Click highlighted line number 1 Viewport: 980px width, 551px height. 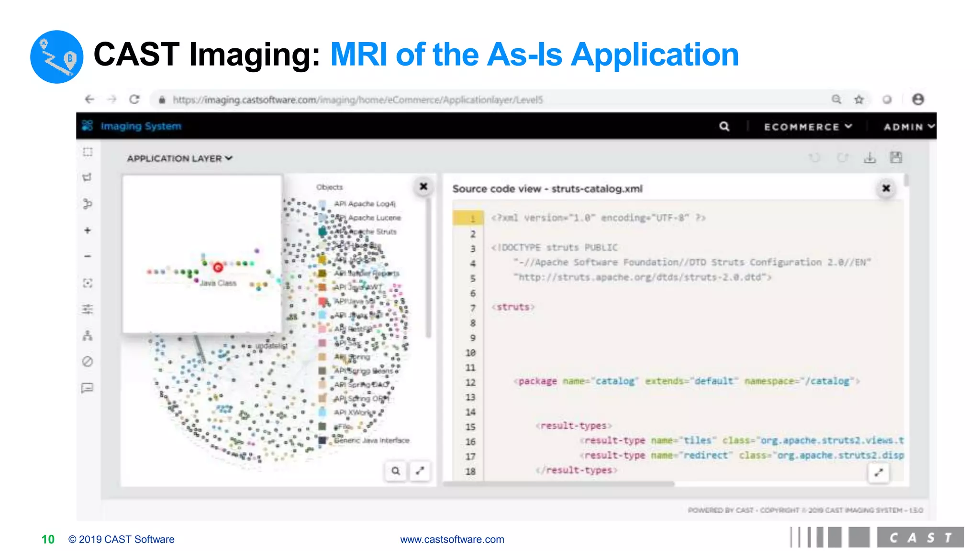(x=468, y=218)
